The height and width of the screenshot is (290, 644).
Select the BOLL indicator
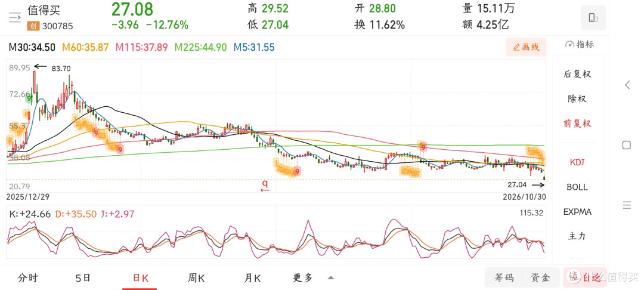pyautogui.click(x=577, y=187)
